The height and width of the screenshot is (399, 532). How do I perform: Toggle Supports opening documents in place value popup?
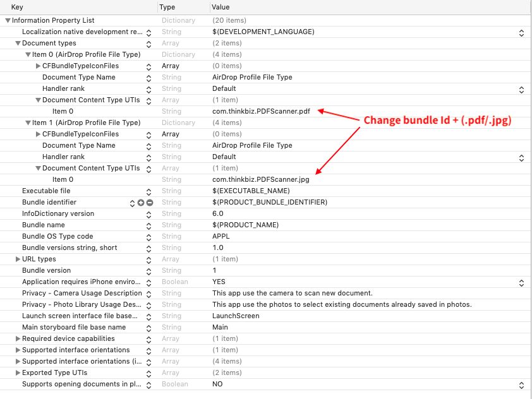[521, 385]
